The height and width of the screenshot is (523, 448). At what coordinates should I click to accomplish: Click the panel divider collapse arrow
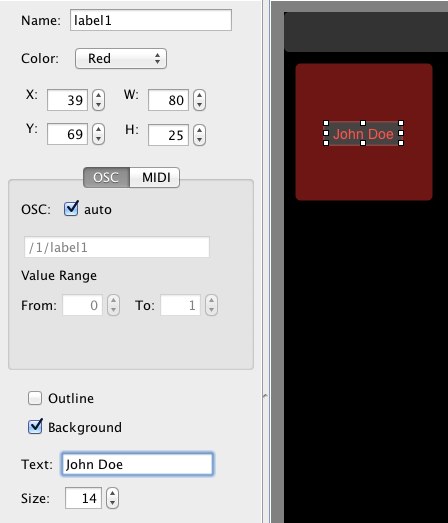click(x=266, y=396)
